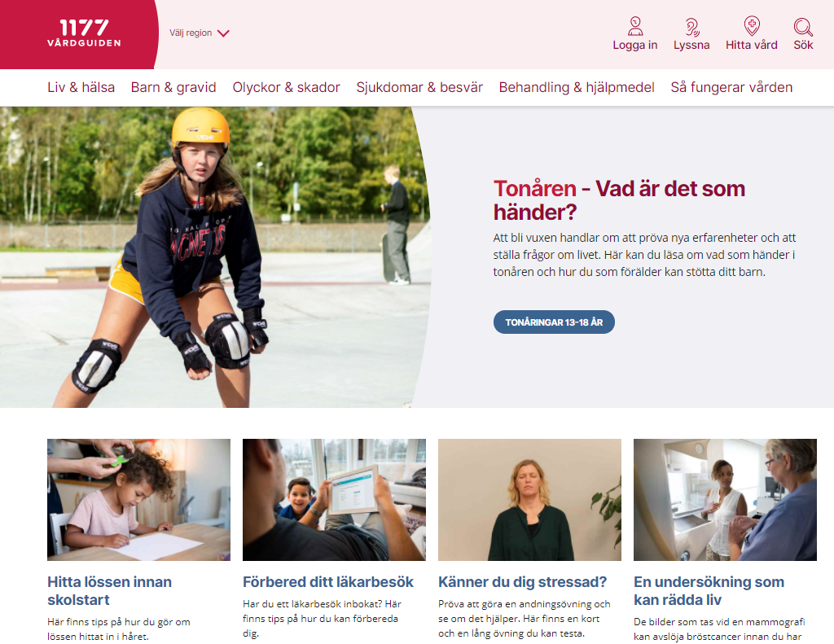834x644 pixels.
Task: Open Hitta vård location pin icon
Action: pos(752,26)
